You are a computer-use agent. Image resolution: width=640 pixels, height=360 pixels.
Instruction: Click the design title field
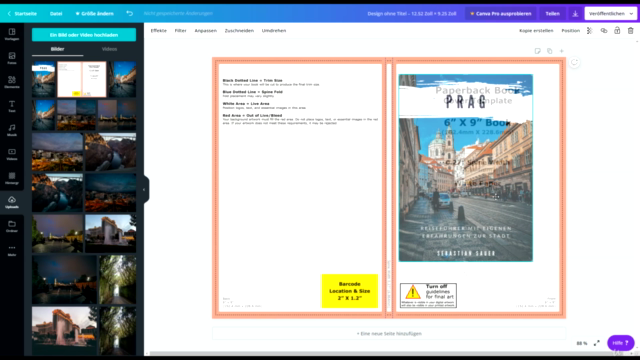click(x=412, y=13)
